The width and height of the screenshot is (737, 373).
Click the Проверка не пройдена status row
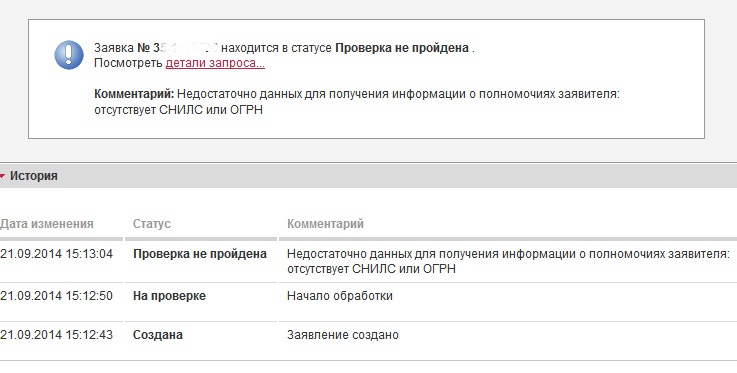pyautogui.click(x=368, y=261)
